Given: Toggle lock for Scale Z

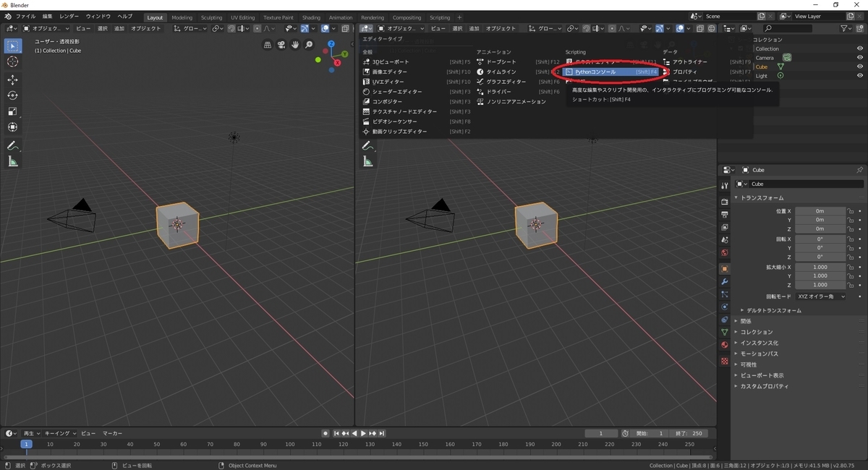Looking at the screenshot, I should (x=851, y=285).
